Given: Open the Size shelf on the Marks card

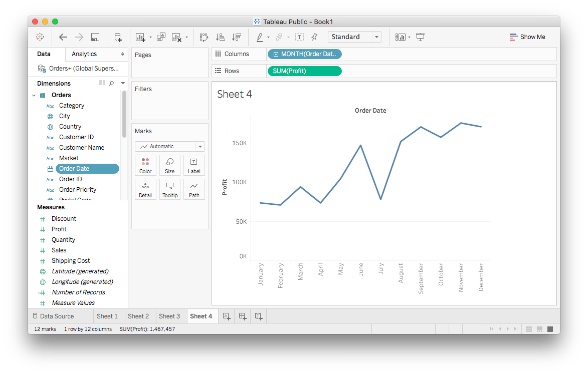Looking at the screenshot, I should 169,165.
